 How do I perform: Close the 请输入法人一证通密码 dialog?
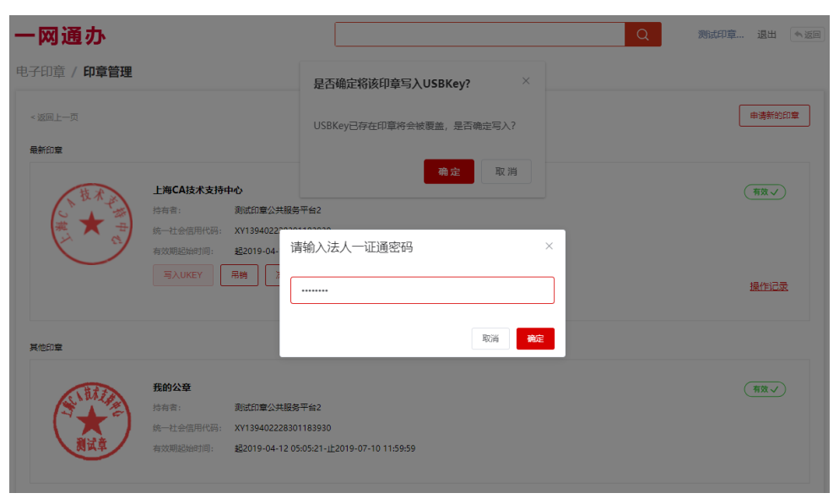click(x=549, y=247)
